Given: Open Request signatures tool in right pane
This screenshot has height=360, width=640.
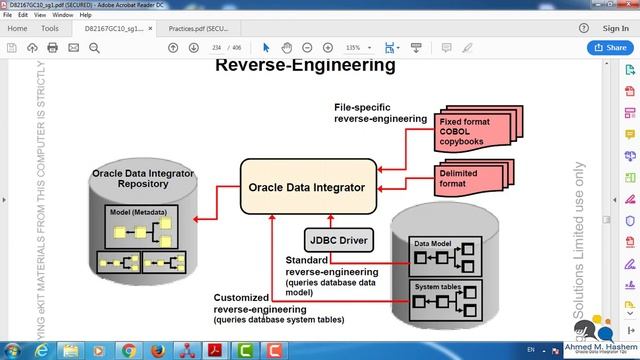Looking at the screenshot, I should tap(630, 285).
